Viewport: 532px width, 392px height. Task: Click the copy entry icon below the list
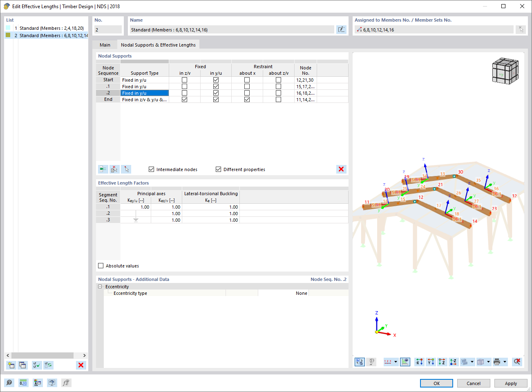23,365
